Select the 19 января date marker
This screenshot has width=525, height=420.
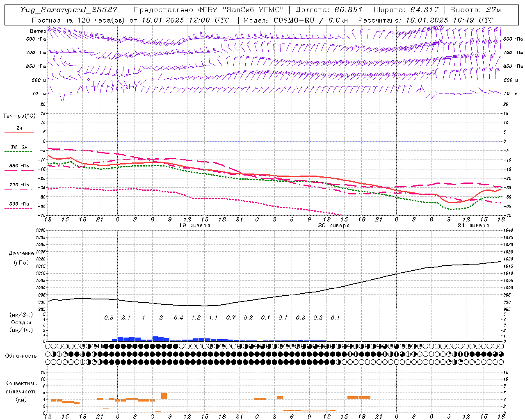(194, 226)
